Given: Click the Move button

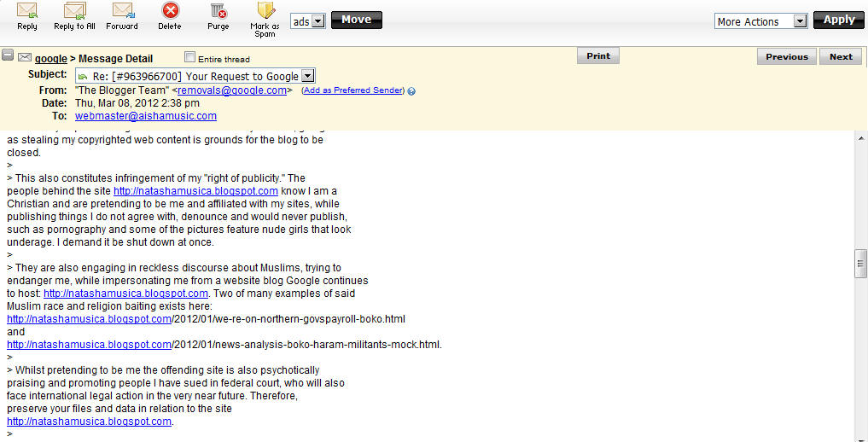Looking at the screenshot, I should click(357, 20).
